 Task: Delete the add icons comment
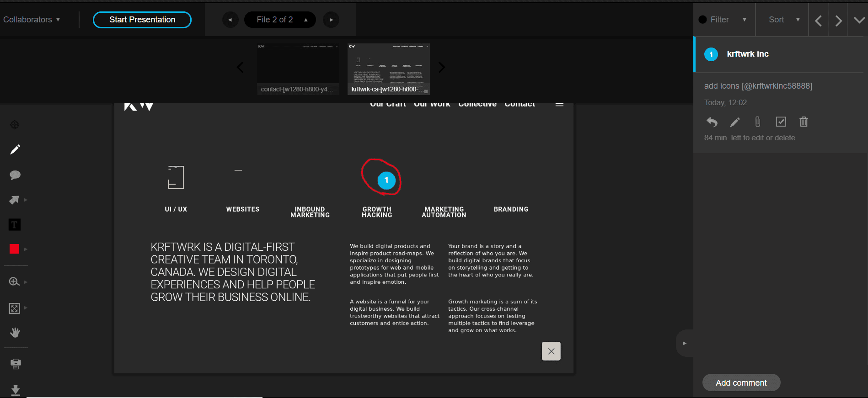point(804,122)
